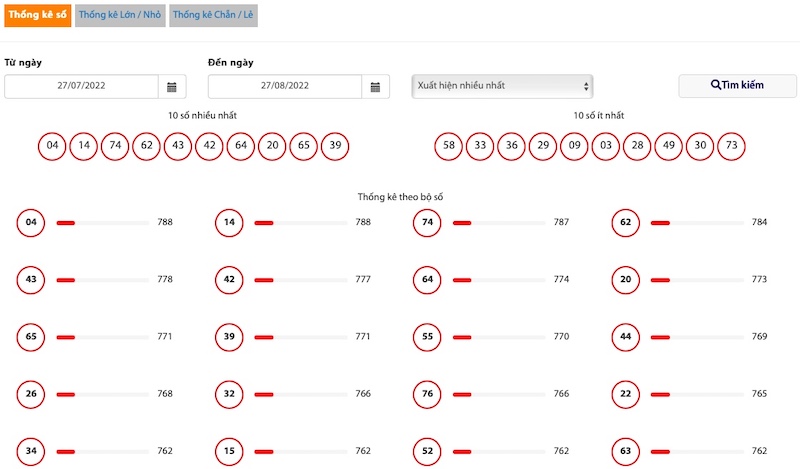Select number 29 ball in least frequent list

pos(543,146)
